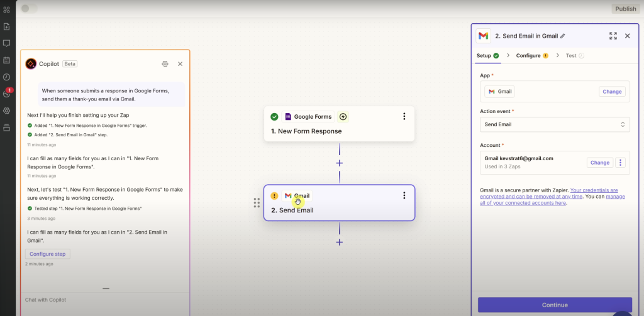The image size is (644, 316).
Task: Open the apps grid icon in left sidebar
Action: point(6,10)
